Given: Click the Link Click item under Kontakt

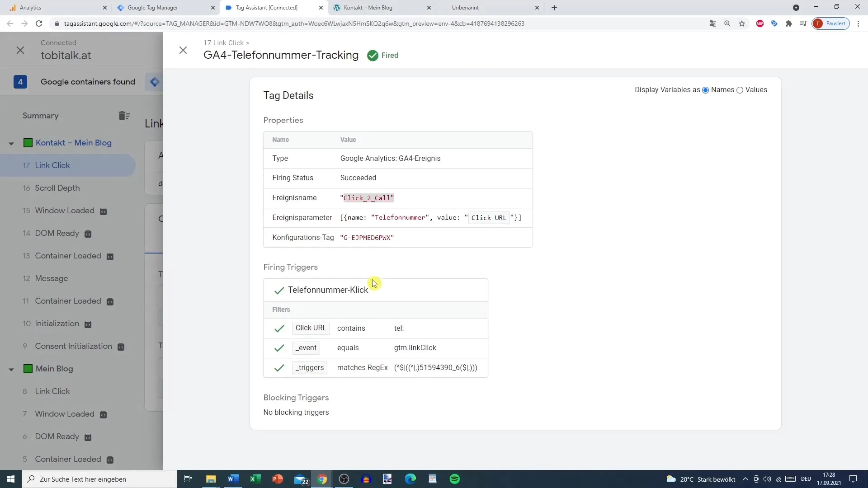Looking at the screenshot, I should 52,165.
